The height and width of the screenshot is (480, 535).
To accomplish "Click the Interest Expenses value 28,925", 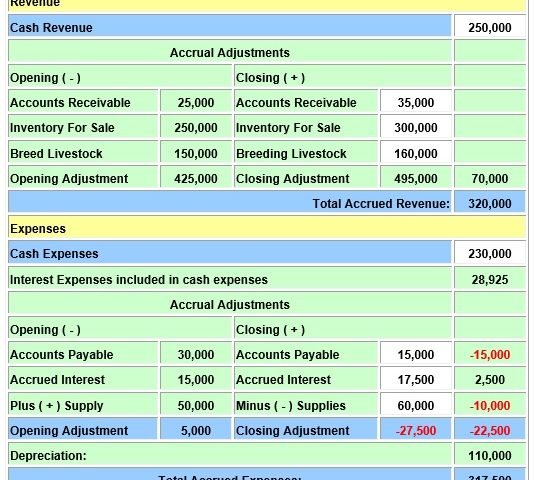I will click(490, 279).
